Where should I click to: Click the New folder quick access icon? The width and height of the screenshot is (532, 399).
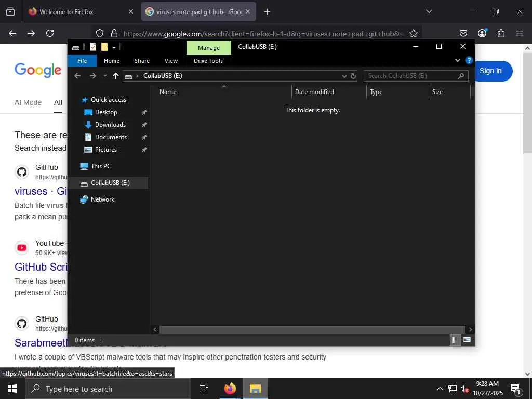click(104, 47)
